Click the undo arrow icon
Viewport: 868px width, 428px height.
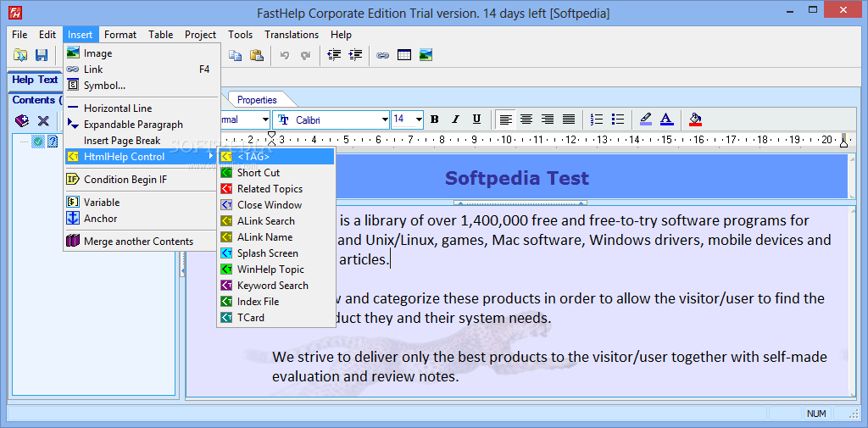pos(285,55)
